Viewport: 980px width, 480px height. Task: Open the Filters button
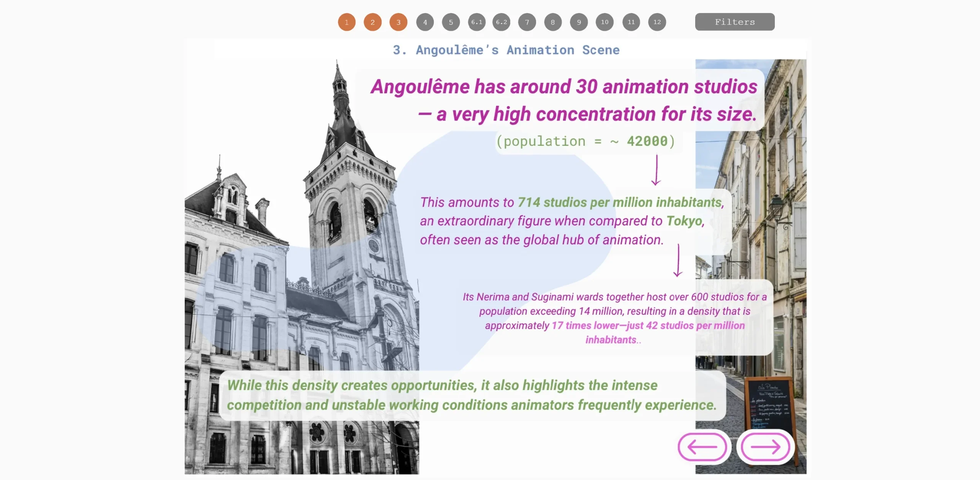tap(735, 22)
